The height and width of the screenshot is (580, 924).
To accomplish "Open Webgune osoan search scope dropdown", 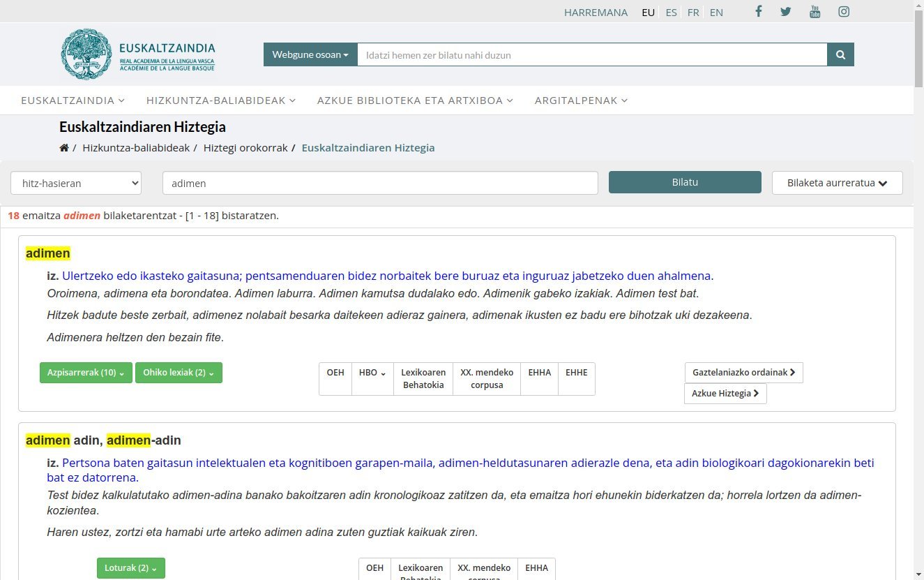I will point(310,54).
